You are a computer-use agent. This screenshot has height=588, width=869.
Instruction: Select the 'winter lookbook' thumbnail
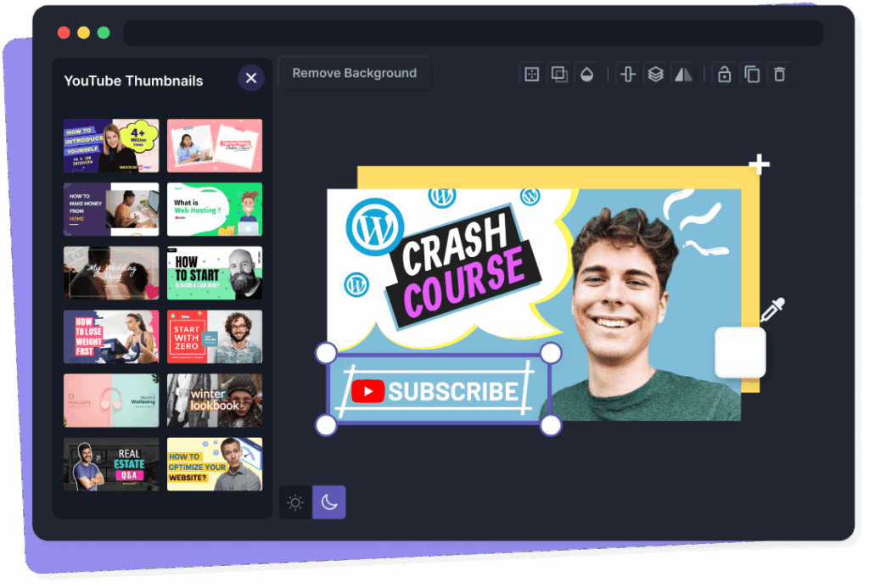215,400
